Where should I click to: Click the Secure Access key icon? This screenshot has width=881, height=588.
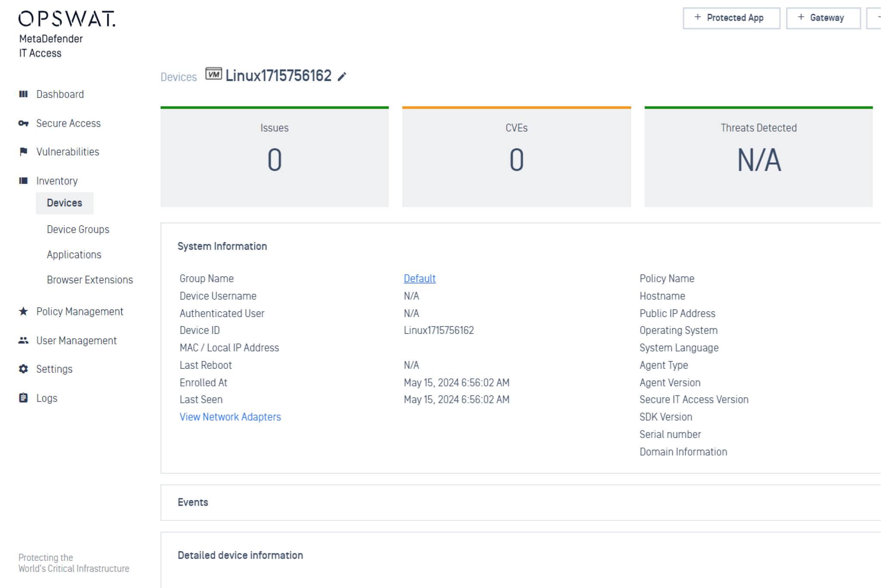point(23,123)
